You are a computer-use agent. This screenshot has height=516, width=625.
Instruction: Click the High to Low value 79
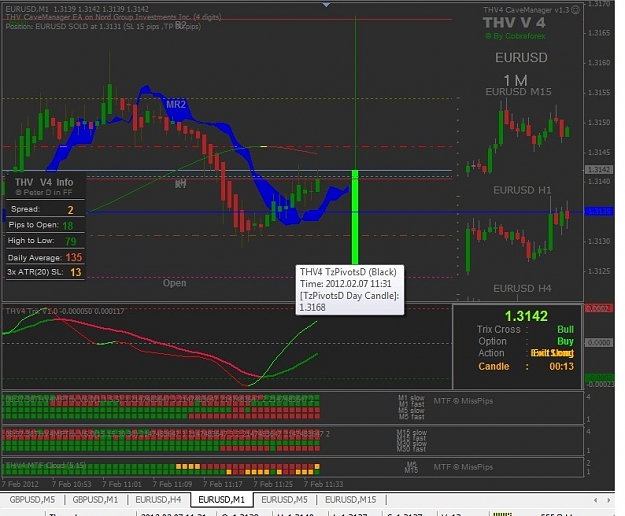71,241
